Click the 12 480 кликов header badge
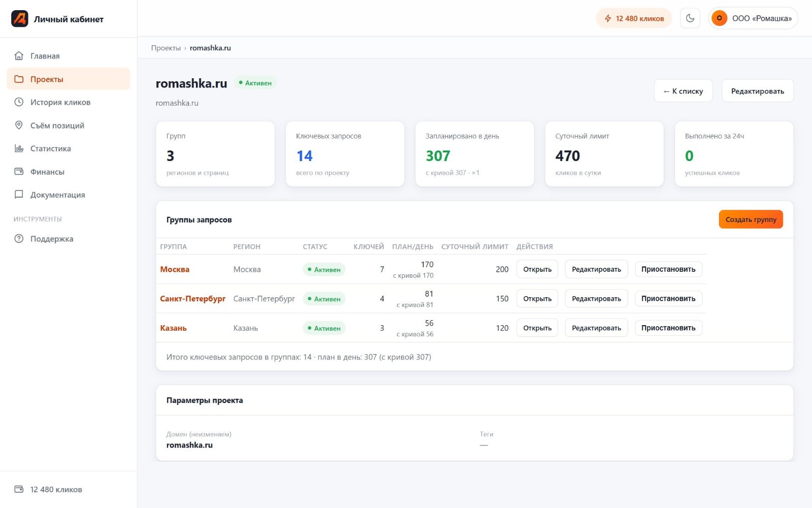Viewport: 812px width, 508px height. pos(634,18)
